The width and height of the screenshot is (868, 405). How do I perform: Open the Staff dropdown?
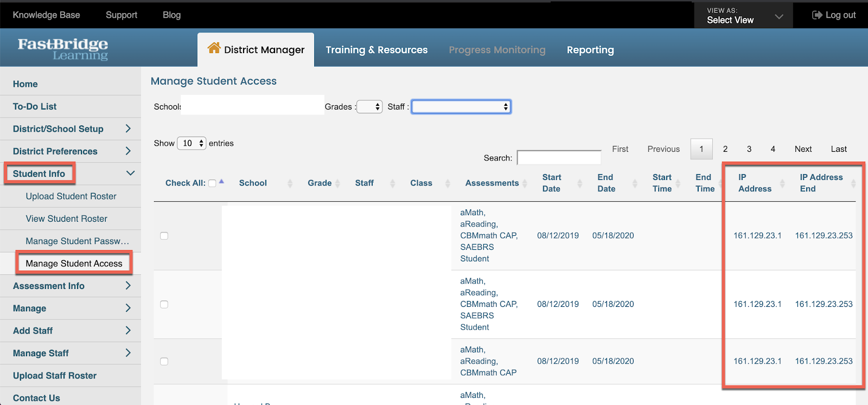tap(461, 107)
